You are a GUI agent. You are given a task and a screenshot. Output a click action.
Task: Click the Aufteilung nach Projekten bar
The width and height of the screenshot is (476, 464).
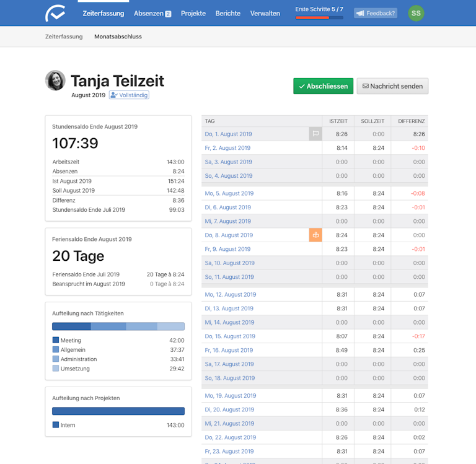[x=118, y=411]
